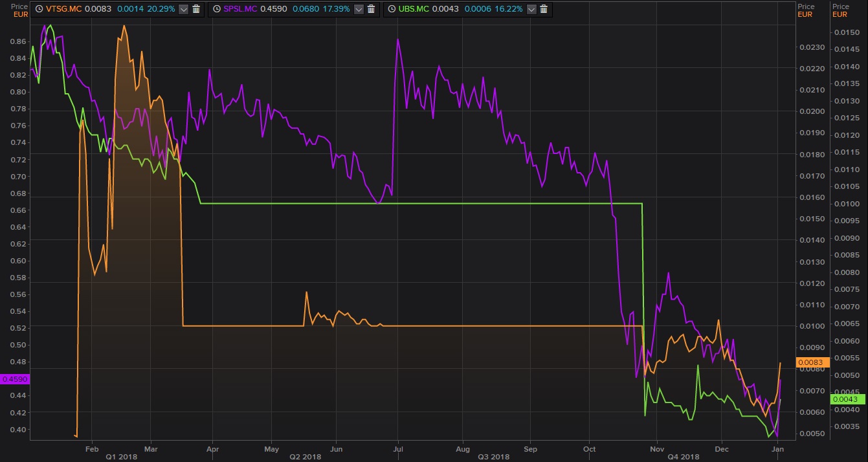The width and height of the screenshot is (868, 462).
Task: Click the 17.39% change for SPSL.MC
Action: pos(337,9)
